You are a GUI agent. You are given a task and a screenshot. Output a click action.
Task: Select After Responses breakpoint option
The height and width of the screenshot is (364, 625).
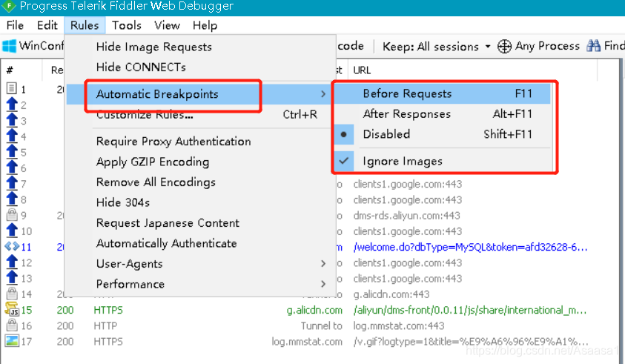click(443, 114)
